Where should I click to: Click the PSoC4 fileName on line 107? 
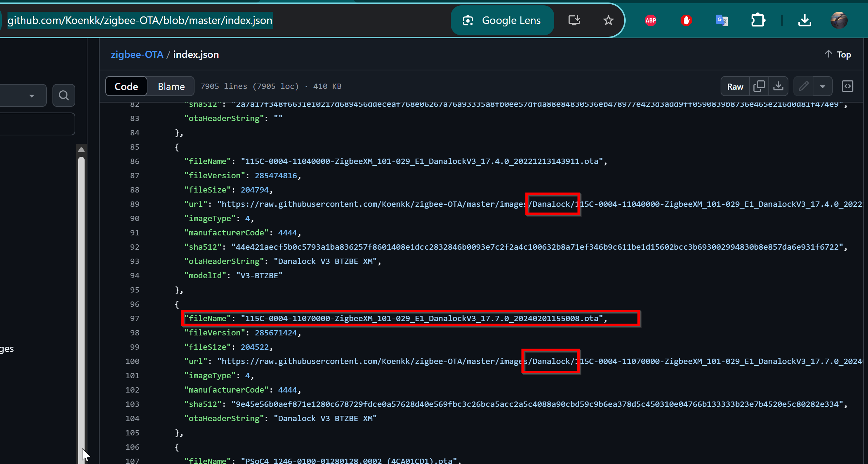point(349,460)
